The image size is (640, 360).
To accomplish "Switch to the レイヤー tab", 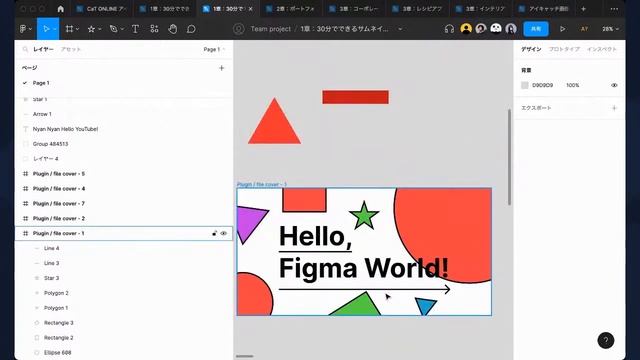I will [43, 49].
